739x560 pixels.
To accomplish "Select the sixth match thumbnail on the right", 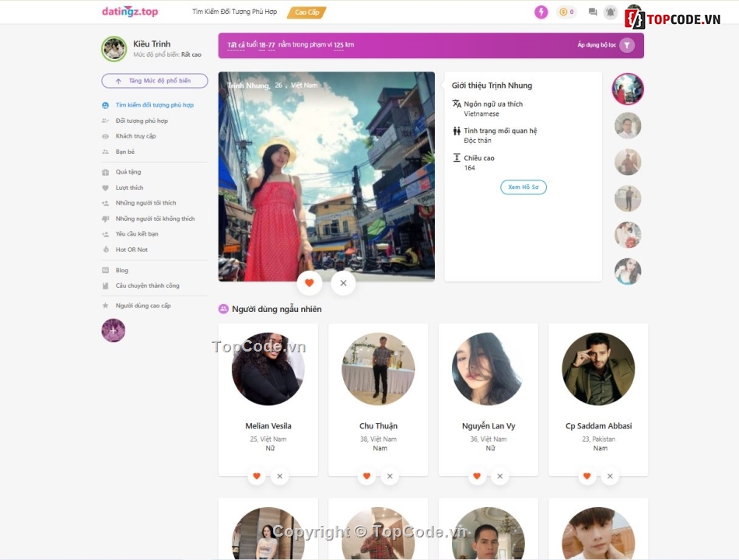I will pyautogui.click(x=628, y=271).
